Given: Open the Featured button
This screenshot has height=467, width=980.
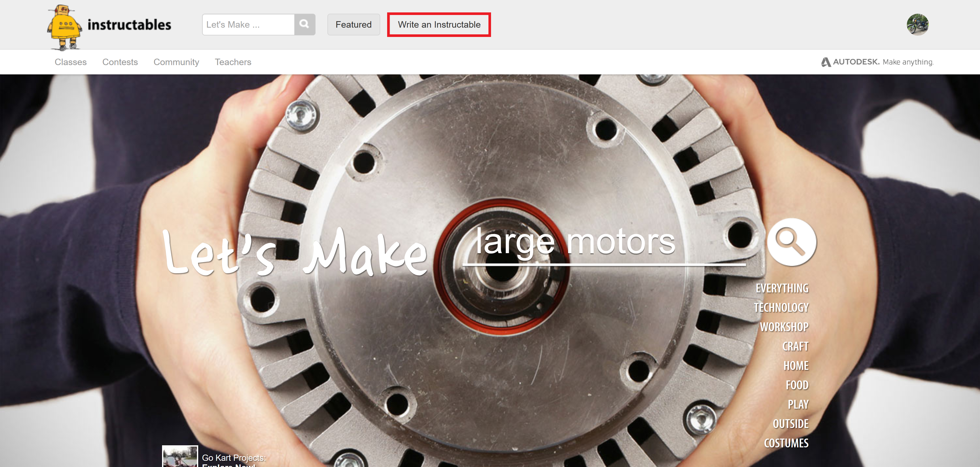Looking at the screenshot, I should tap(354, 24).
